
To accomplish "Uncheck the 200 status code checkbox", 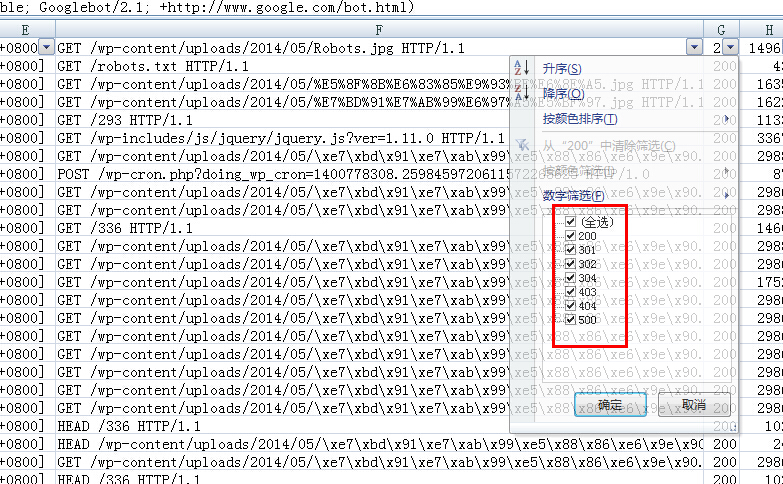I will [570, 236].
